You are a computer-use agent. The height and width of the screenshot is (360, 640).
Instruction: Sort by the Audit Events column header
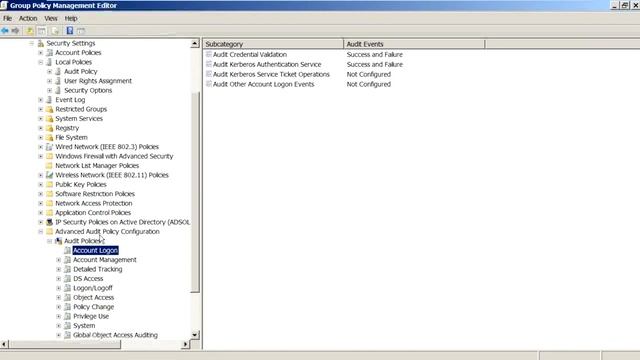pos(414,44)
